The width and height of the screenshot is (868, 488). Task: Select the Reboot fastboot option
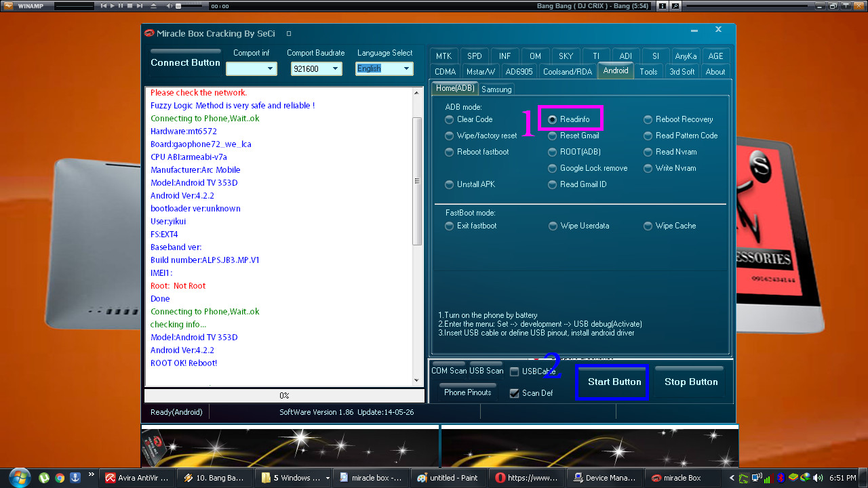pos(477,152)
